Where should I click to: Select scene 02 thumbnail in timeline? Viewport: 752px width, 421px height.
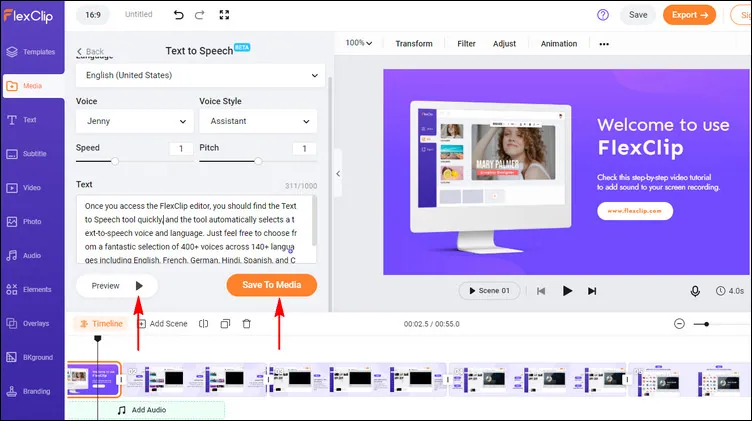click(x=195, y=379)
